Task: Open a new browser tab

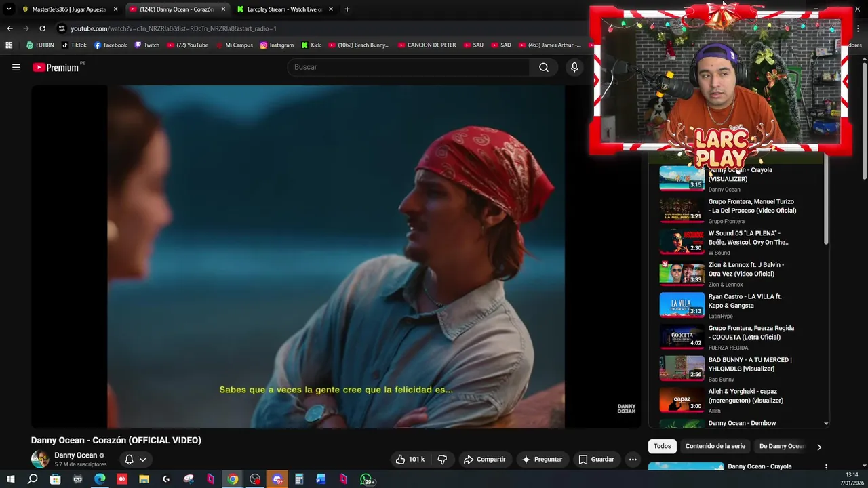Action: (x=347, y=9)
